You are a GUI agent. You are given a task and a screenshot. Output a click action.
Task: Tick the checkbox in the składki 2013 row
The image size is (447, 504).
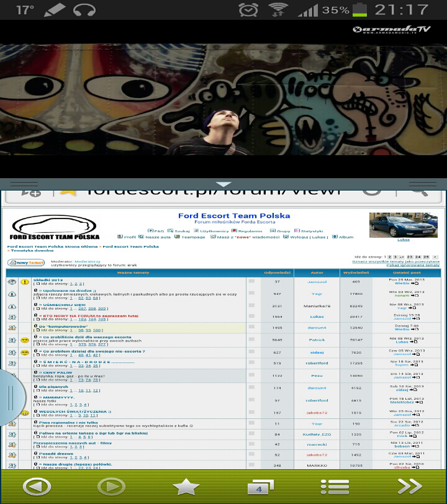coord(251,282)
